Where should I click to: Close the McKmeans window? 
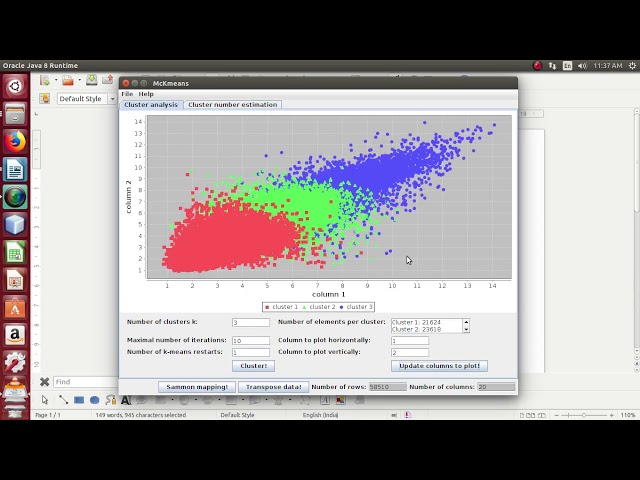tap(126, 83)
